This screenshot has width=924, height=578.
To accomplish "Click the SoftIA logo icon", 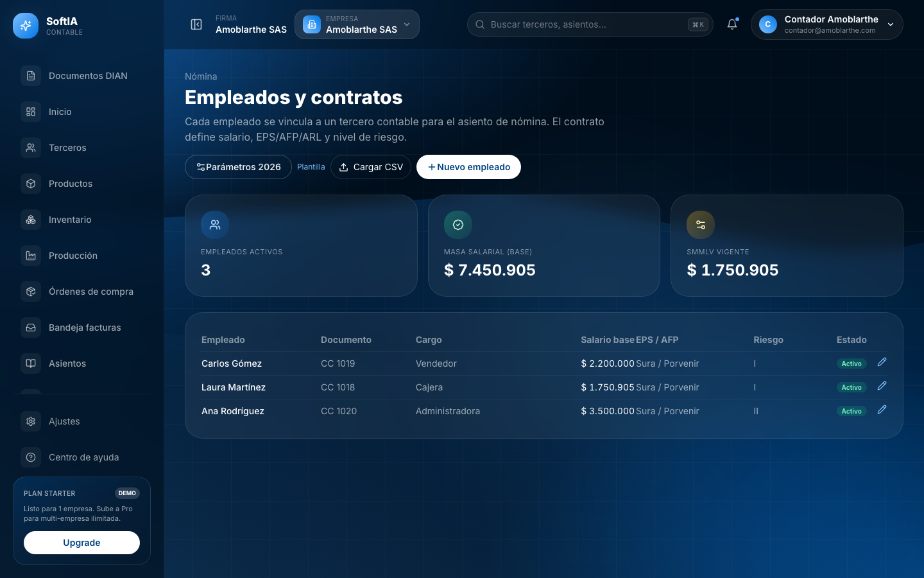I will [26, 26].
